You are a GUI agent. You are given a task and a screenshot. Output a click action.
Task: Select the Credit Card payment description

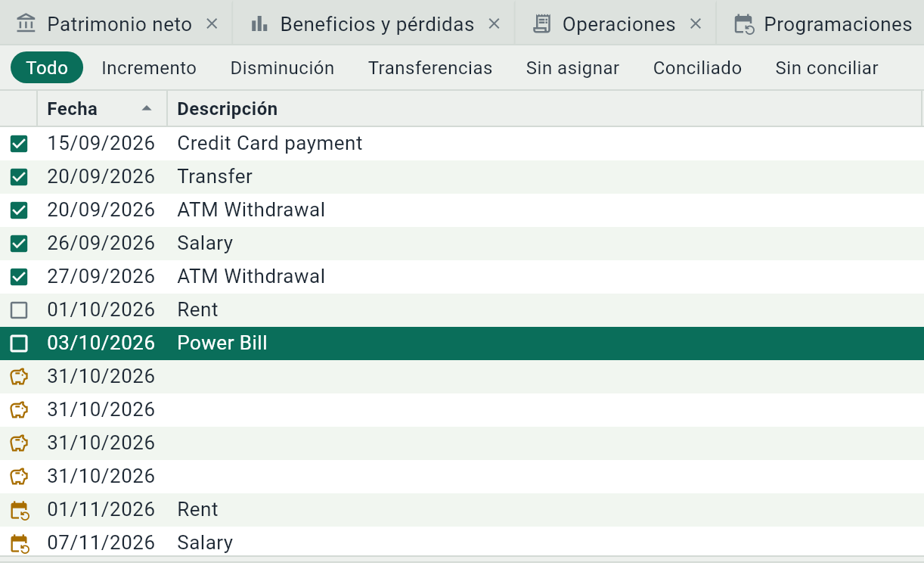270,143
